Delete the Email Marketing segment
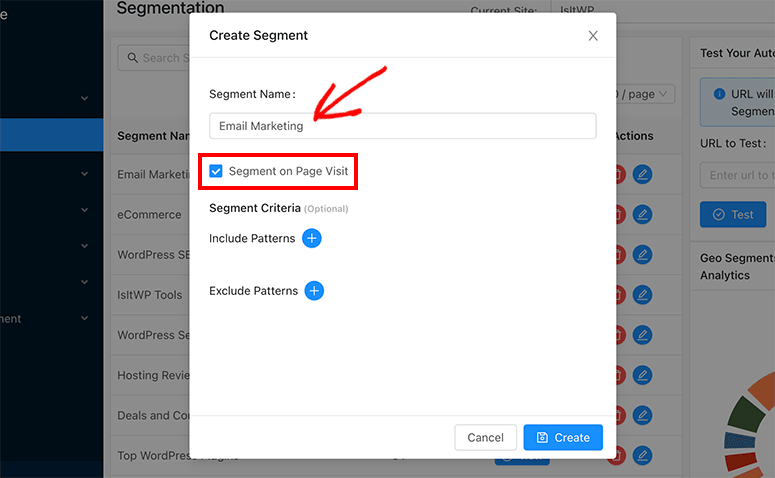Screen dimensions: 775x478 620,174
